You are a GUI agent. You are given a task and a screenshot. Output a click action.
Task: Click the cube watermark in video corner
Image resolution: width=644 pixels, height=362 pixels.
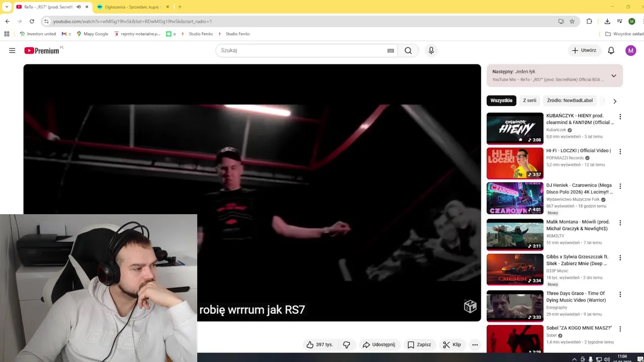click(x=470, y=306)
